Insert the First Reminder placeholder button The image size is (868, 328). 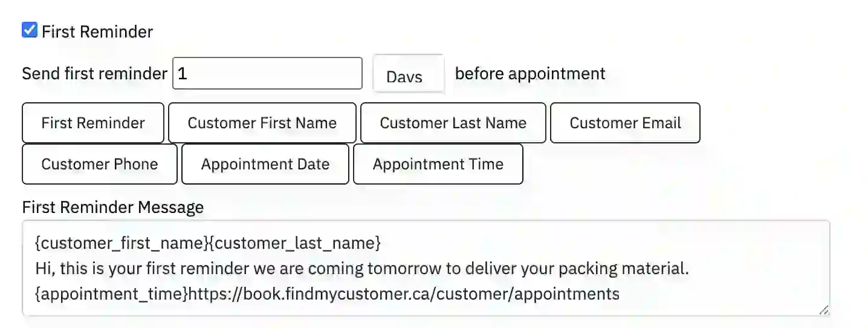[93, 123]
